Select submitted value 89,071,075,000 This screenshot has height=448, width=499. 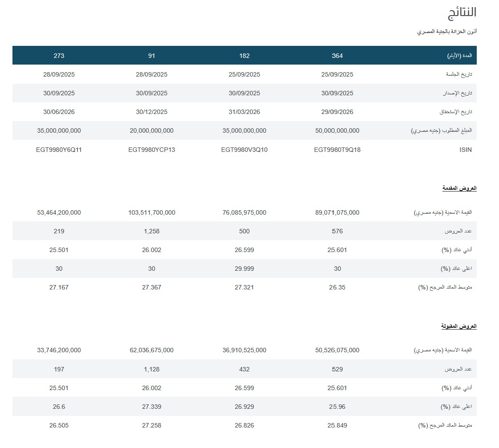[x=337, y=212]
